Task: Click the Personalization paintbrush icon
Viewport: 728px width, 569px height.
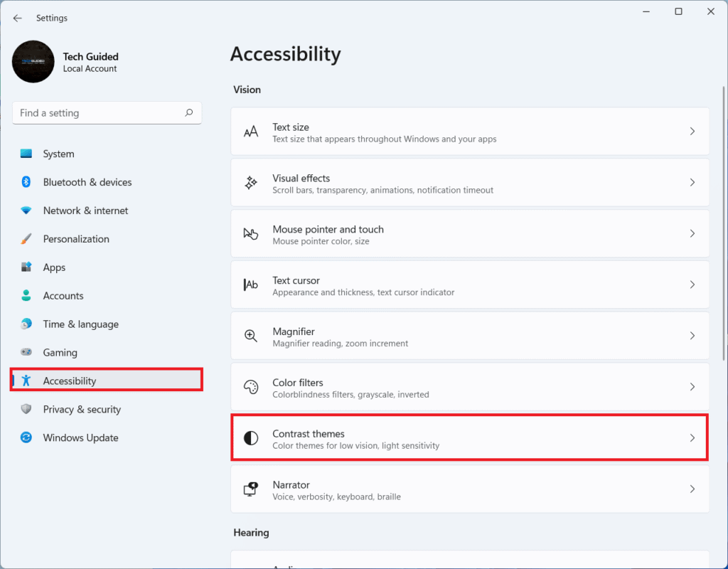Action: pyautogui.click(x=26, y=239)
